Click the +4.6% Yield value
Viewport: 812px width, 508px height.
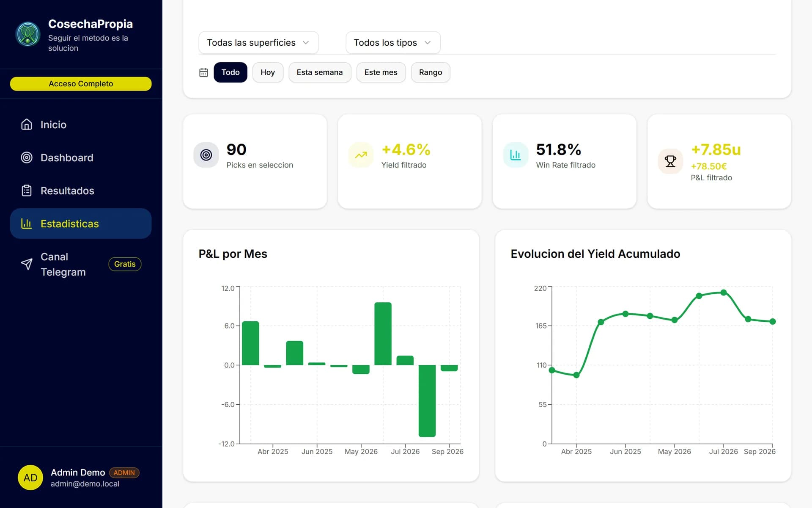tap(406, 149)
